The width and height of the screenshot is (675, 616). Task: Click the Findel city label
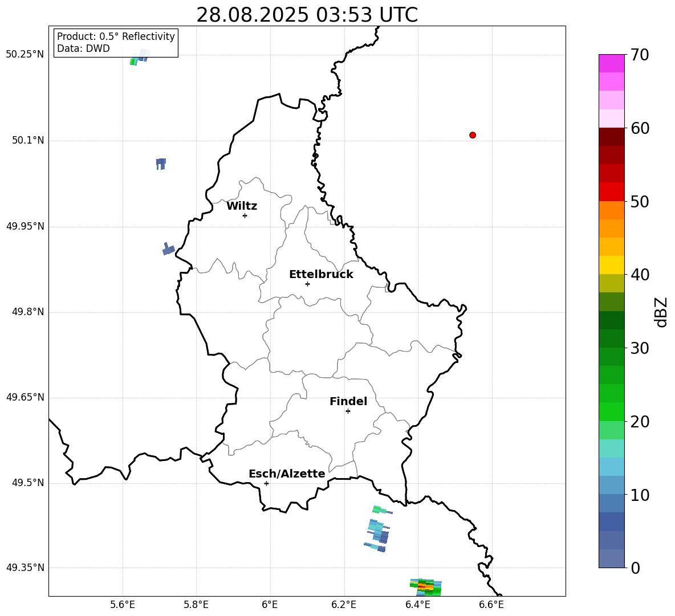[348, 401]
